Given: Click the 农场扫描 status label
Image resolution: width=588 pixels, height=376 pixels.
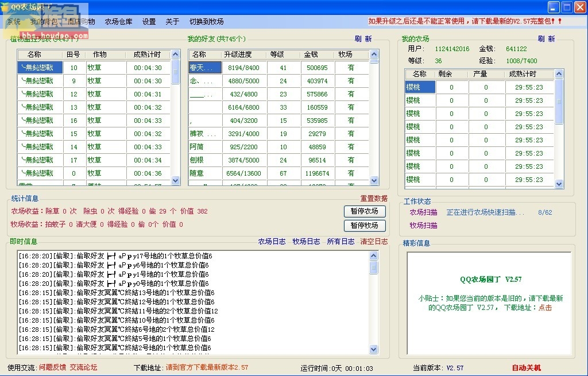Looking at the screenshot, I should pyautogui.click(x=423, y=212).
